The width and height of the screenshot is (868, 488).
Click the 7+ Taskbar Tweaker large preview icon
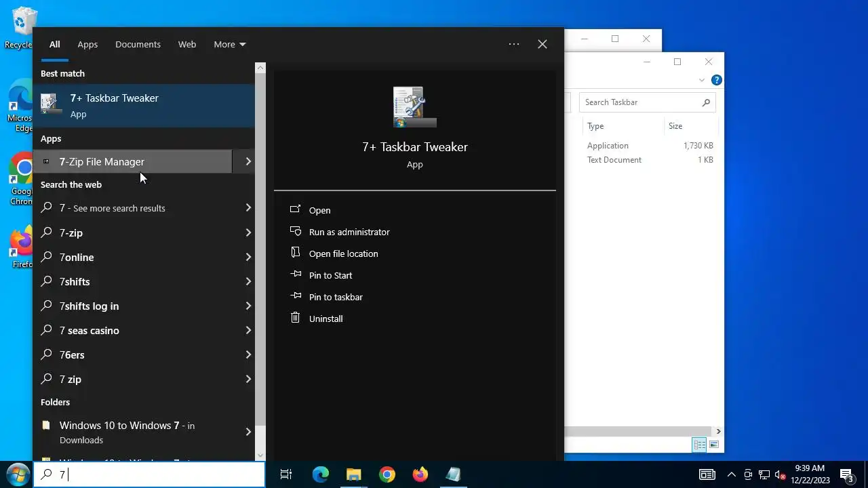pos(414,107)
